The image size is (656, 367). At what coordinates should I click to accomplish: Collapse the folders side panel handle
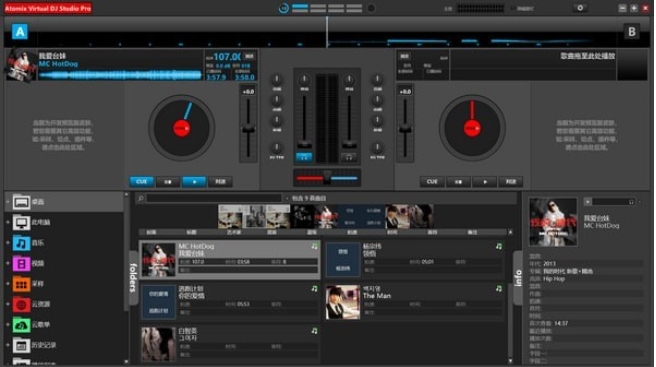133,277
